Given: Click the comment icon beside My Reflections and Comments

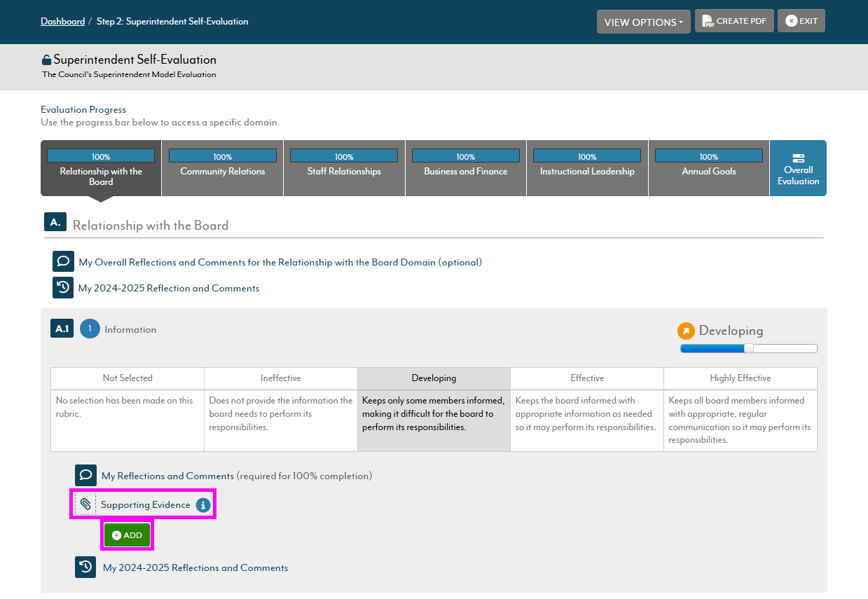Looking at the screenshot, I should click(x=85, y=475).
